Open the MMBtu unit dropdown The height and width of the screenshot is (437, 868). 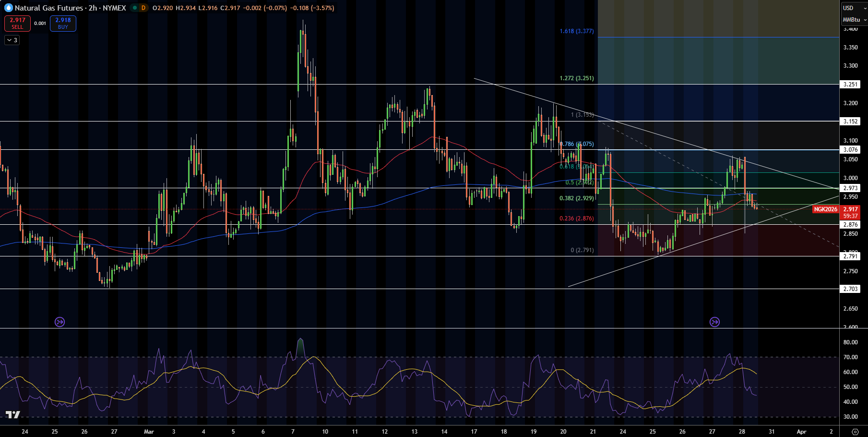click(854, 20)
